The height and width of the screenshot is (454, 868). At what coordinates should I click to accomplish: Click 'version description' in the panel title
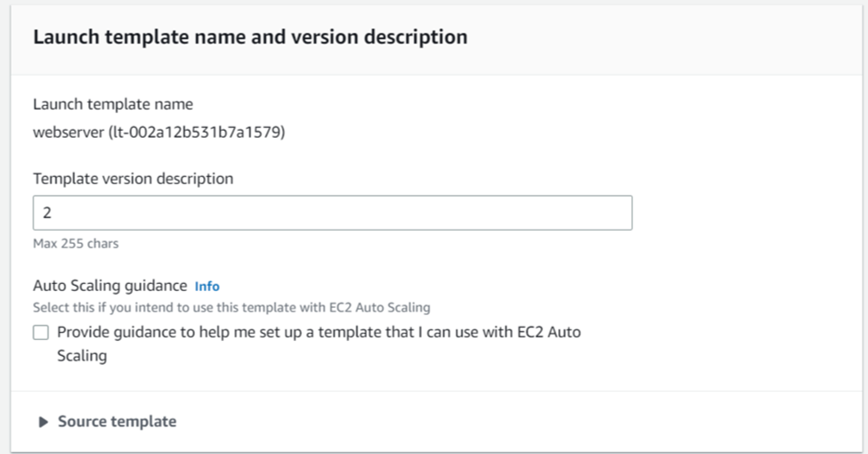(x=379, y=37)
